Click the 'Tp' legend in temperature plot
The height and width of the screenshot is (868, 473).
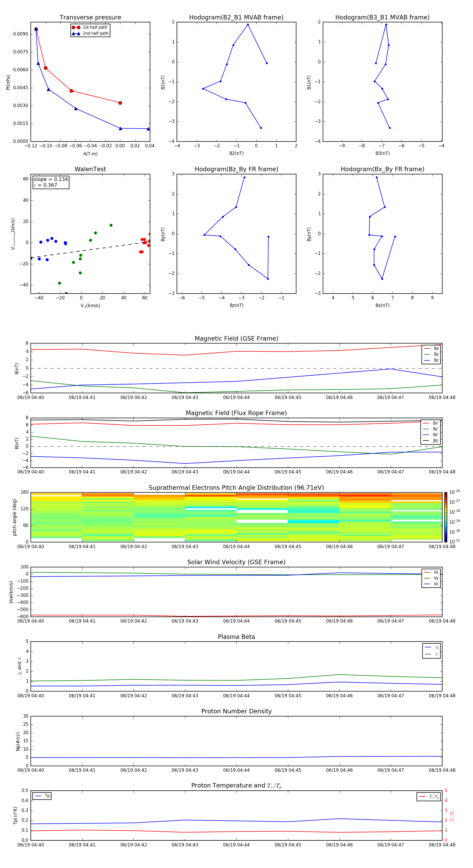42,796
